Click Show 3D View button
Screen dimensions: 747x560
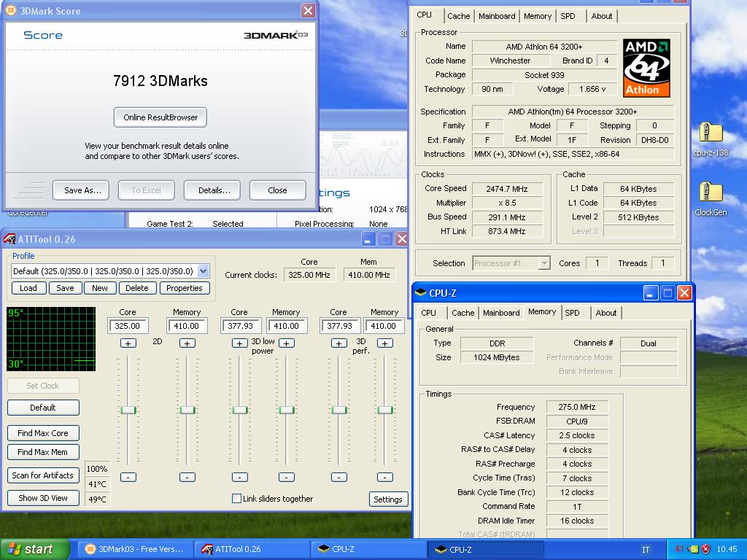pyautogui.click(x=43, y=498)
